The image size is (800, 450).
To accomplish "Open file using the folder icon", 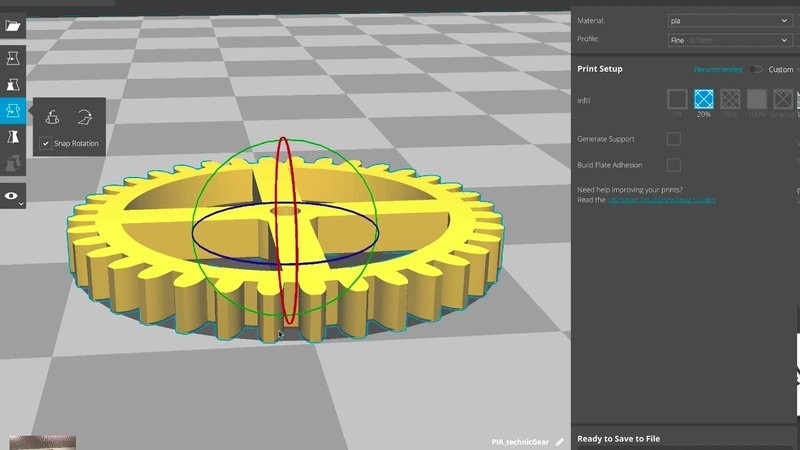I will (13, 27).
